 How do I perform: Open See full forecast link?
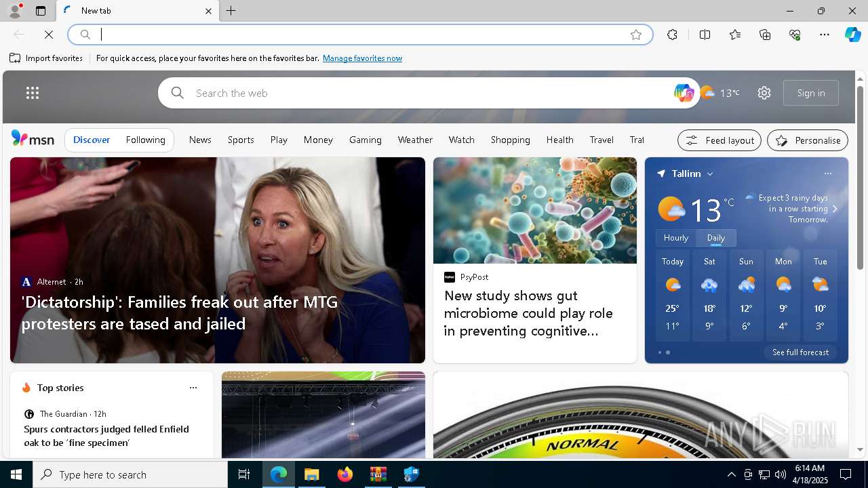pyautogui.click(x=800, y=352)
